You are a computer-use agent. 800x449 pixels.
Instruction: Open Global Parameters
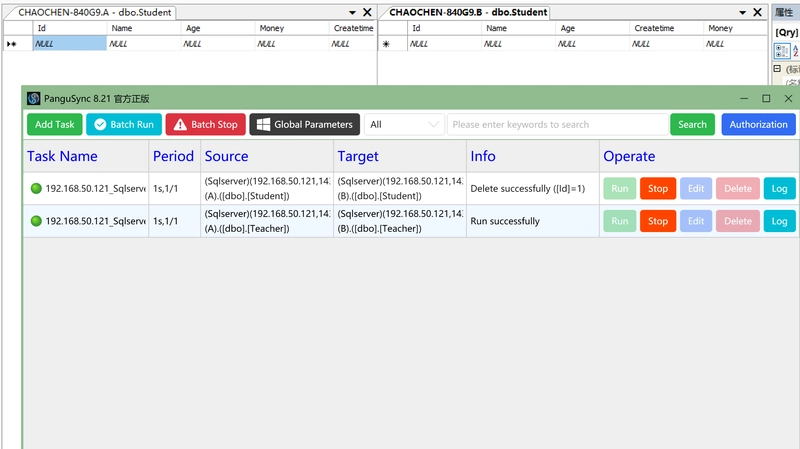305,124
